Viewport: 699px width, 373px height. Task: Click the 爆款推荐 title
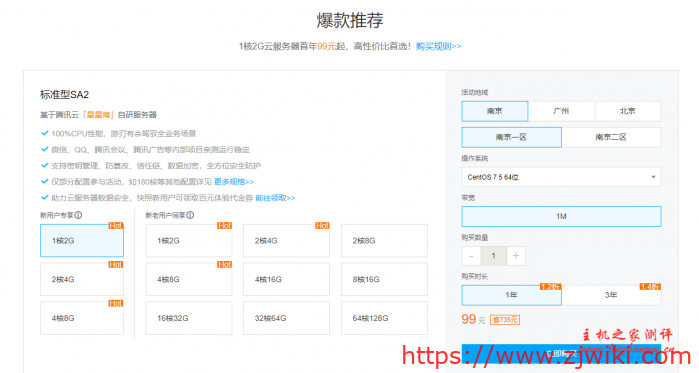coord(350,20)
